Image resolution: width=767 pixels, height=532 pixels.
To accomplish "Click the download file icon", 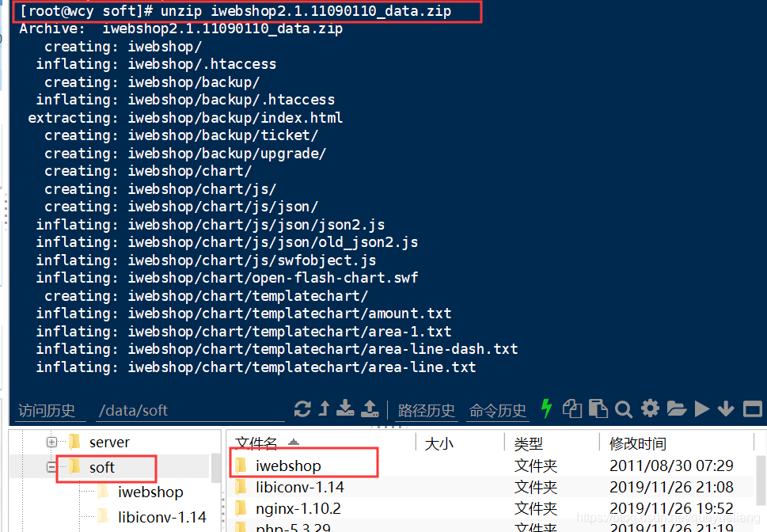I will click(345, 408).
